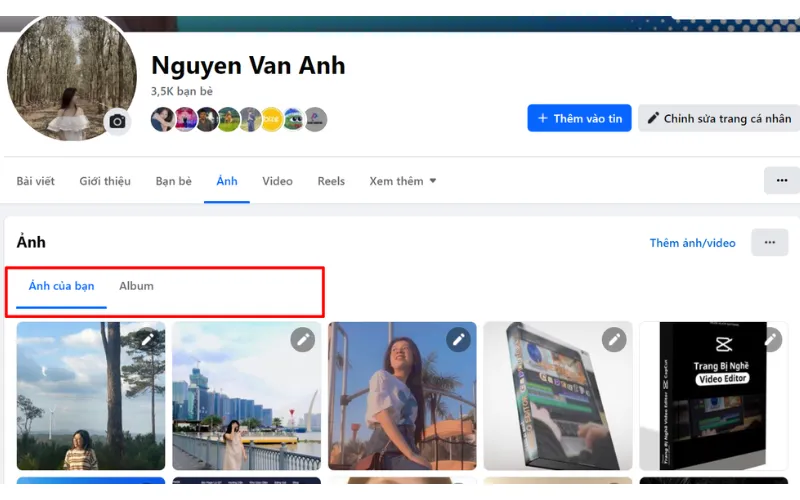Edit the Video Editor box photo pencil icon
This screenshot has width=800, height=500.
pyautogui.click(x=771, y=339)
